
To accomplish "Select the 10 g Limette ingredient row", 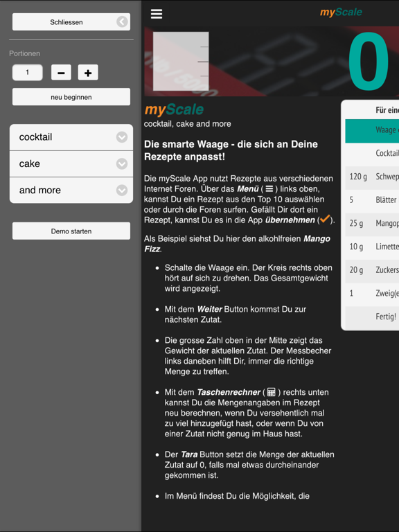I will (372, 248).
